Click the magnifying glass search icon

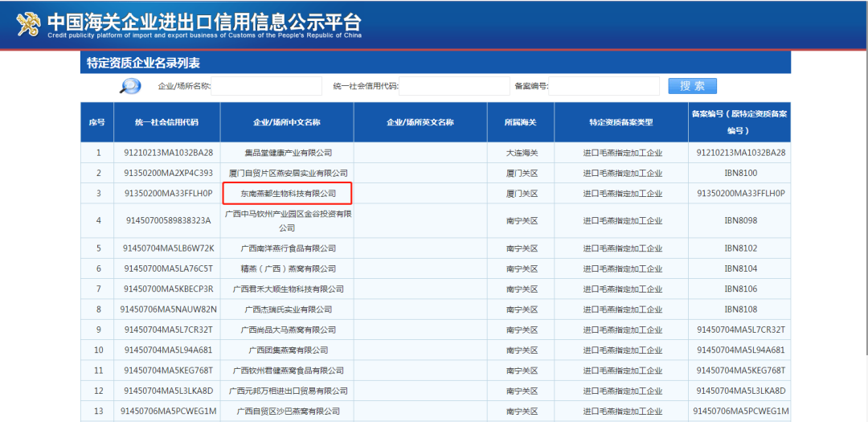[x=130, y=86]
